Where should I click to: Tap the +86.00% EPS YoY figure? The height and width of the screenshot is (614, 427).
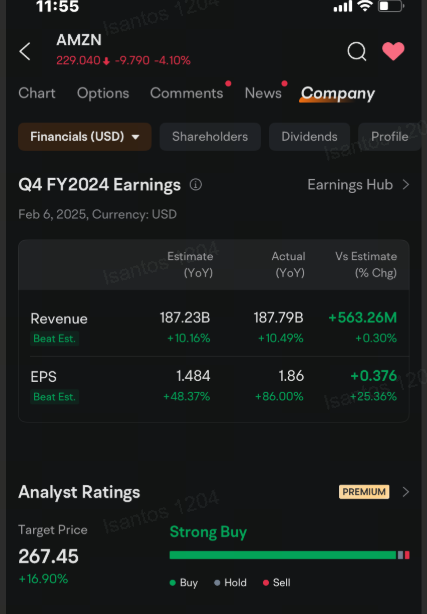279,397
